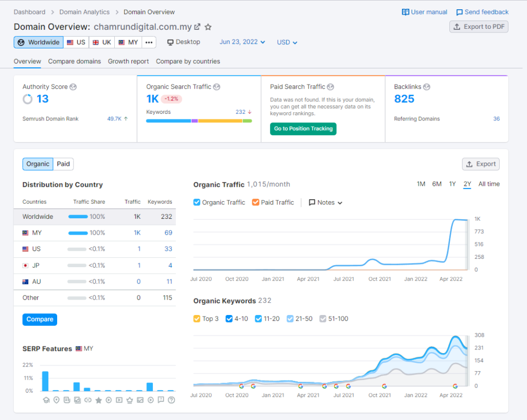Click the graduation cap icon in SERP Features

(45, 400)
